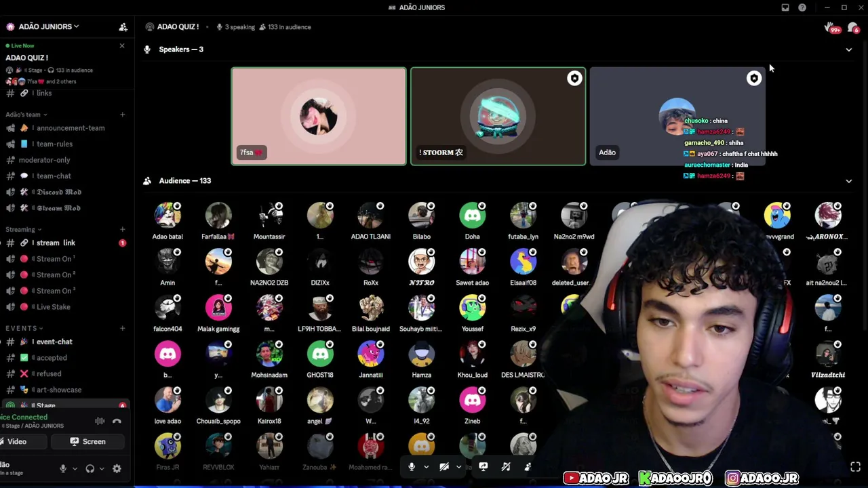
Task: Select the STOORM speaker tile
Action: [498, 116]
